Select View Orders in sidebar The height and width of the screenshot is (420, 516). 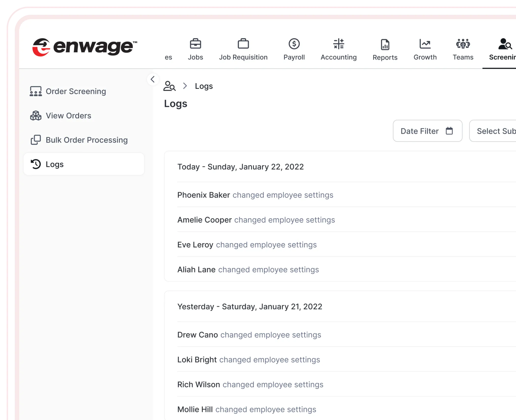pos(68,116)
